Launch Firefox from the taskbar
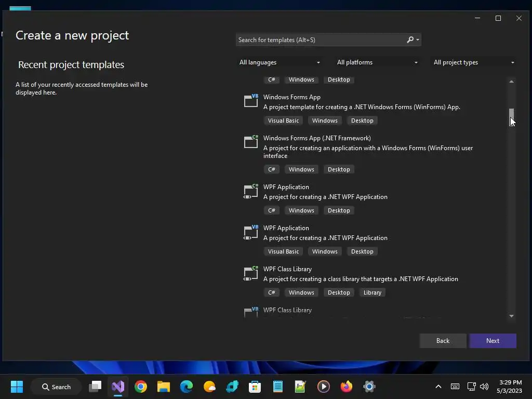This screenshot has width=532, height=399. (347, 387)
